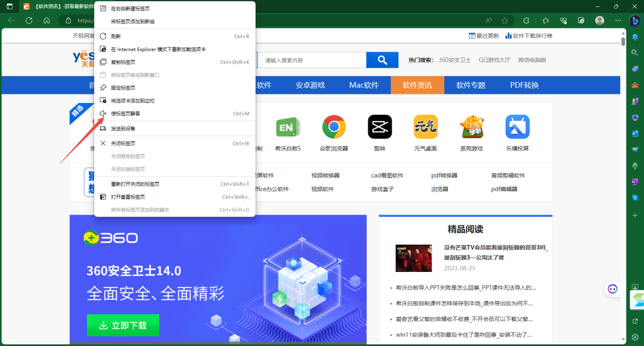644x346 pixels.
Task: Click the Bing chat icon in Edge toolbar
Action: (634, 20)
